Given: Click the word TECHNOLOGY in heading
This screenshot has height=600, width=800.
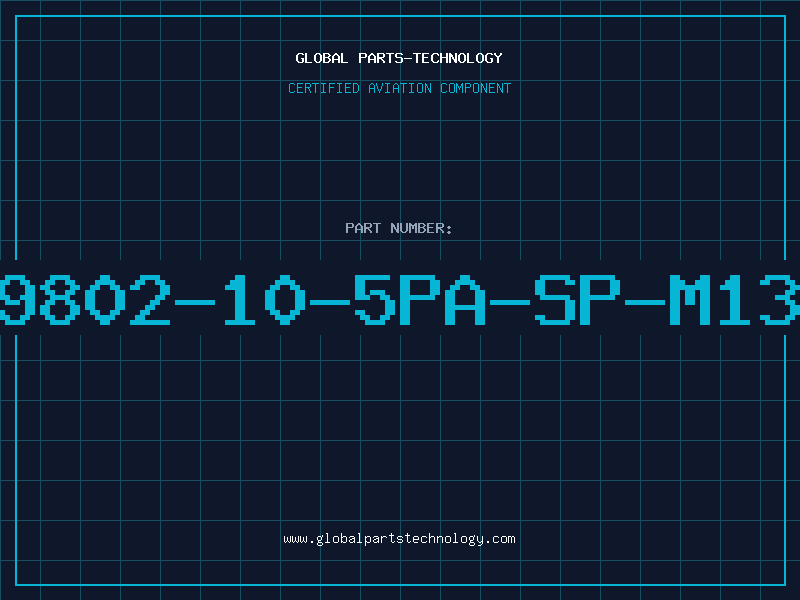Looking at the screenshot, I should [x=458, y=58].
